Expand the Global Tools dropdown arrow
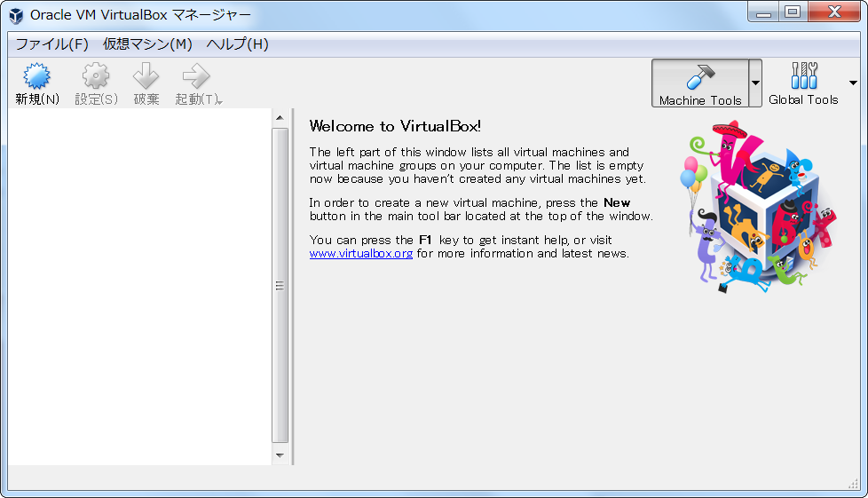Image resolution: width=868 pixels, height=498 pixels. pyautogui.click(x=853, y=83)
